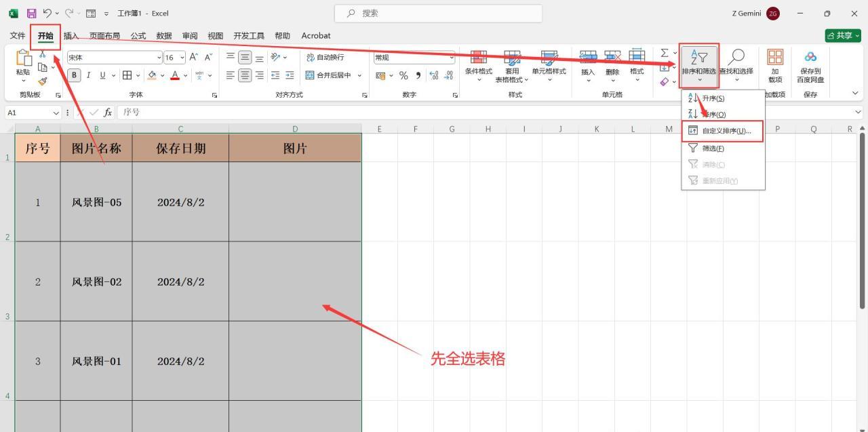Toggle Bottom Align in alignment group
Image resolution: width=868 pixels, height=432 pixels.
tap(259, 58)
